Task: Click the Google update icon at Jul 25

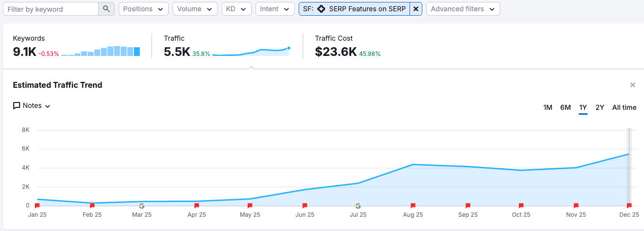Action: [358, 206]
